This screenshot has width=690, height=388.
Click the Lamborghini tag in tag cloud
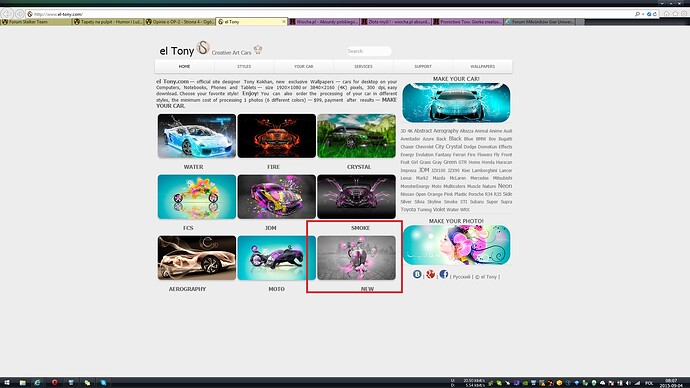point(484,170)
